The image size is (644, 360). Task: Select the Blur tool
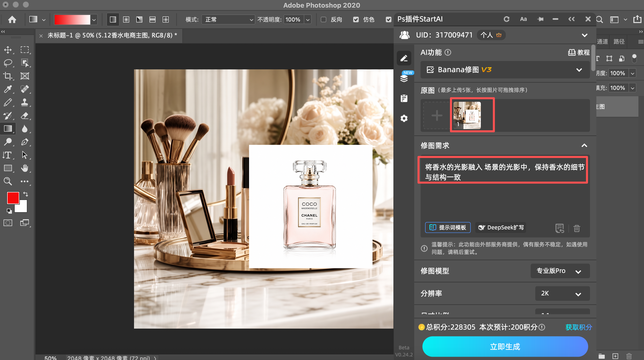click(x=25, y=129)
